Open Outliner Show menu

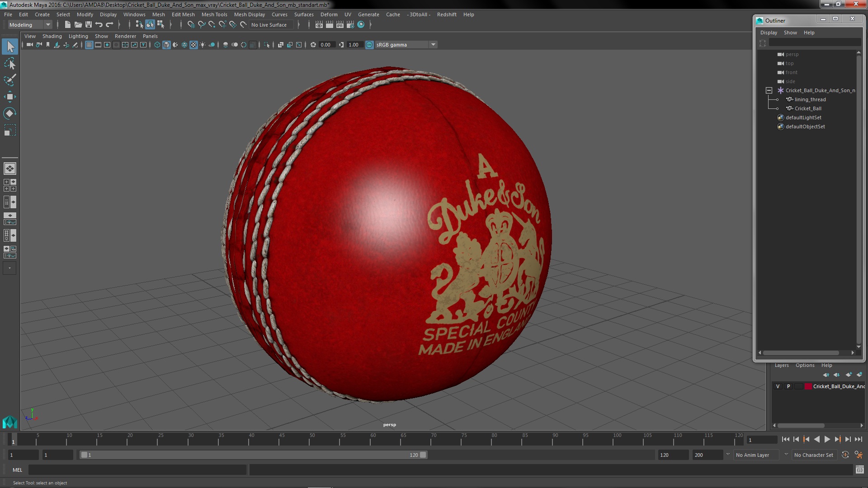(790, 33)
